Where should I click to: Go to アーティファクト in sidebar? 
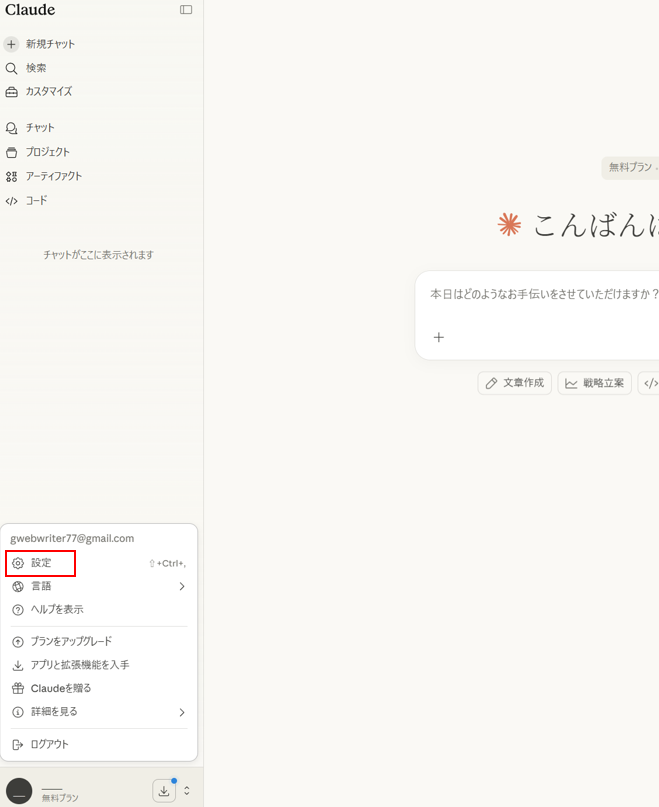[54, 177]
